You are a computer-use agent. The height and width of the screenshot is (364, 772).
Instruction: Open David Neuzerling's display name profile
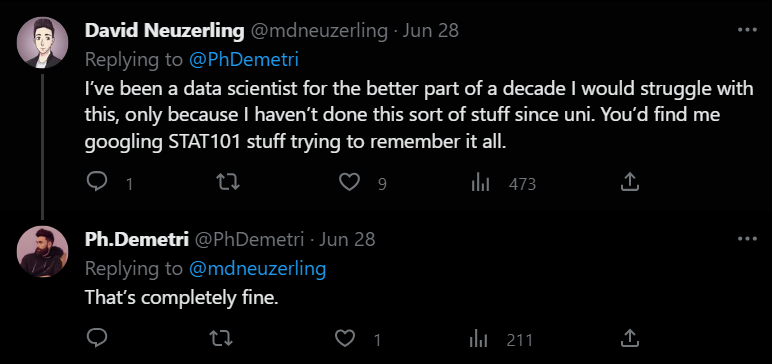tap(164, 31)
